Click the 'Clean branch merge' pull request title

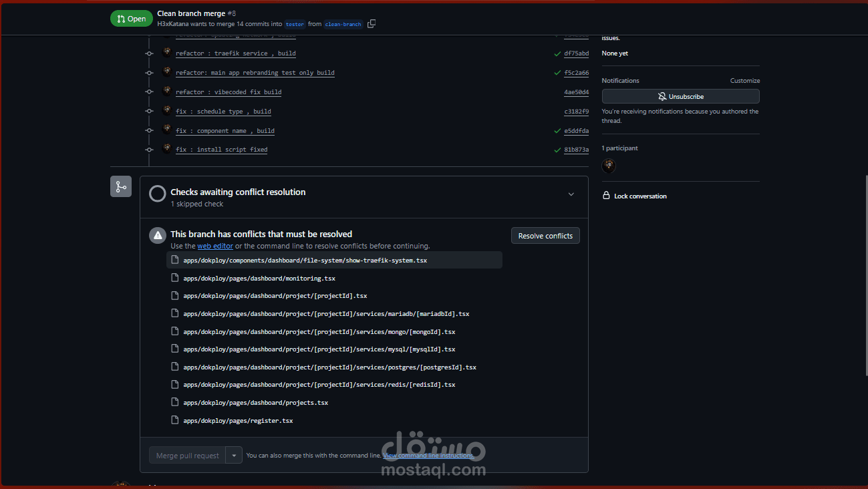pyautogui.click(x=191, y=13)
